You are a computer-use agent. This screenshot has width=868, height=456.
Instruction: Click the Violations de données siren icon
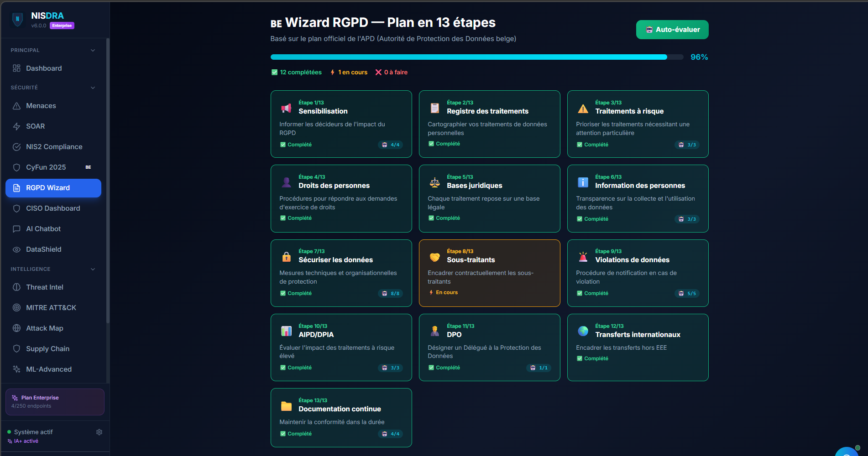point(583,257)
